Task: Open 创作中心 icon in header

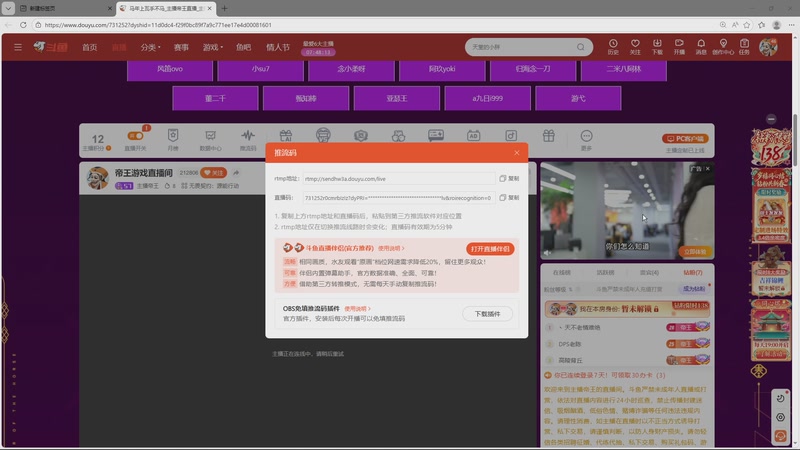Action: pyautogui.click(x=723, y=47)
